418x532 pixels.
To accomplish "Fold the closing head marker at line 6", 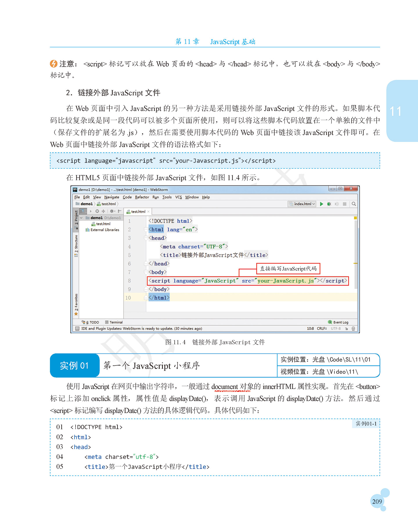I will click(146, 264).
